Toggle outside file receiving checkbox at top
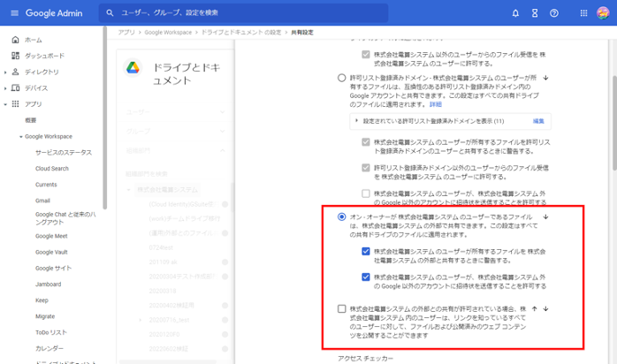The height and width of the screenshot is (364, 617). [x=366, y=54]
